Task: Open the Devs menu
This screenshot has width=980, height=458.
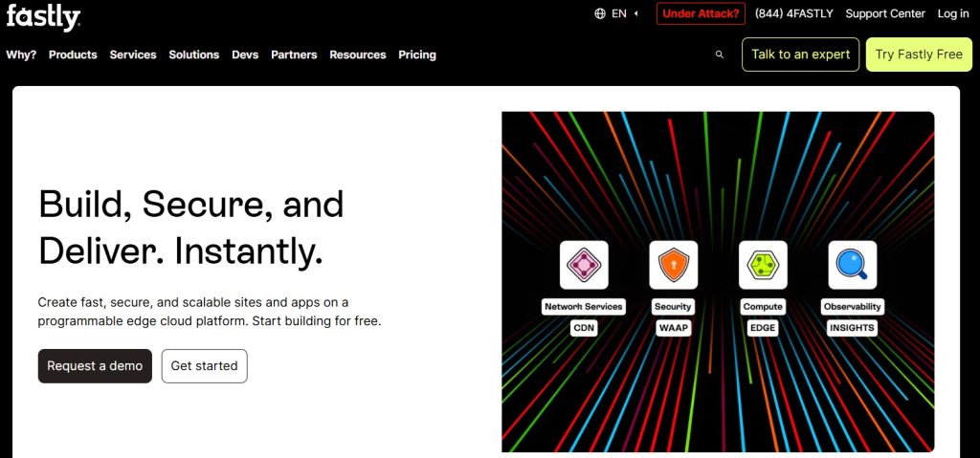Action: click(x=245, y=55)
